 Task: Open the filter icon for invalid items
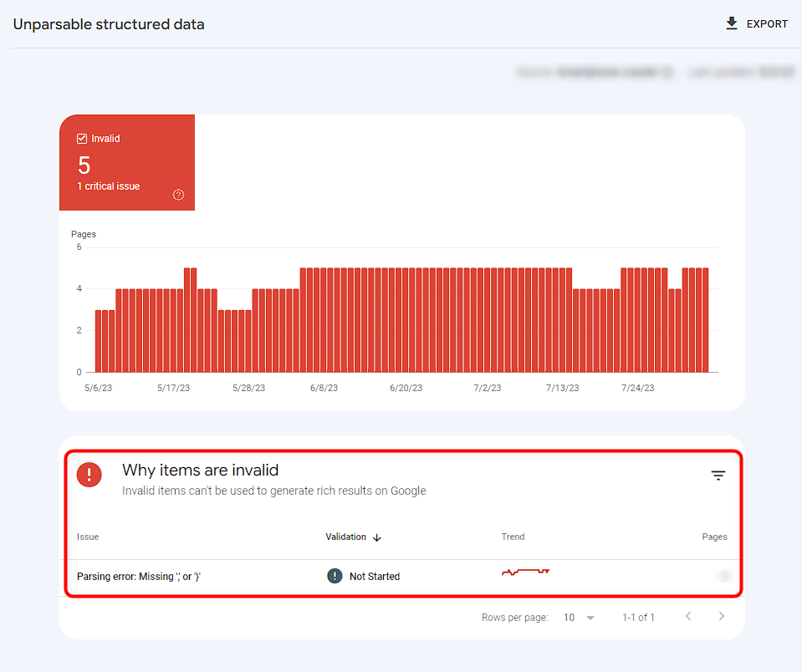(x=718, y=476)
